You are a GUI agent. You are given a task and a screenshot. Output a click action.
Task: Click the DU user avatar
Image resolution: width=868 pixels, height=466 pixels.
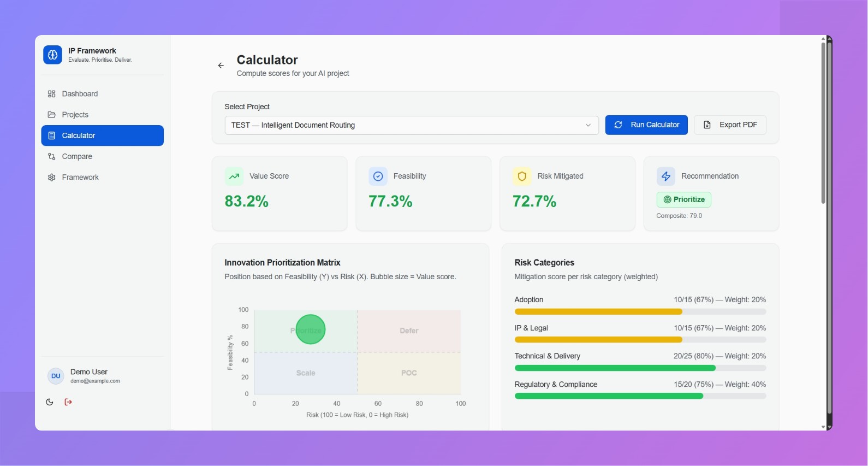click(56, 376)
